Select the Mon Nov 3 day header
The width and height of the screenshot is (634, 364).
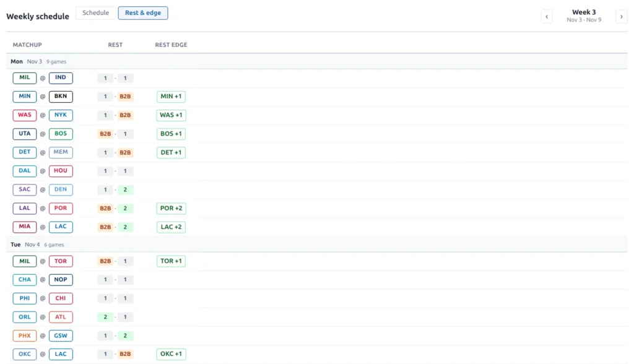click(317, 61)
